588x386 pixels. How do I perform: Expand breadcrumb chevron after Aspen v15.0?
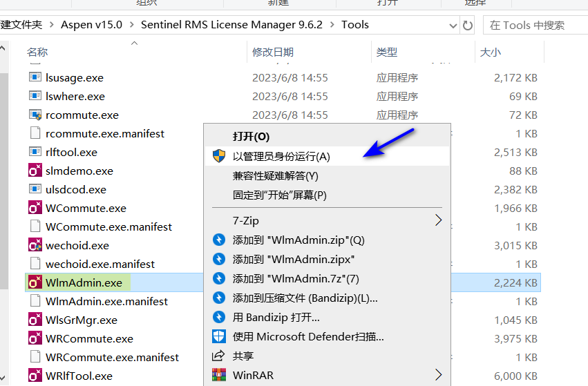click(x=131, y=25)
